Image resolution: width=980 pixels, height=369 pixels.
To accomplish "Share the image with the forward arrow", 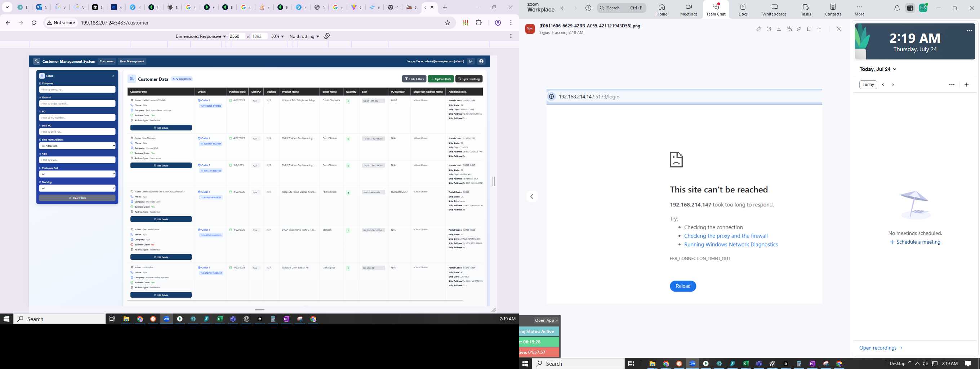I will [799, 29].
